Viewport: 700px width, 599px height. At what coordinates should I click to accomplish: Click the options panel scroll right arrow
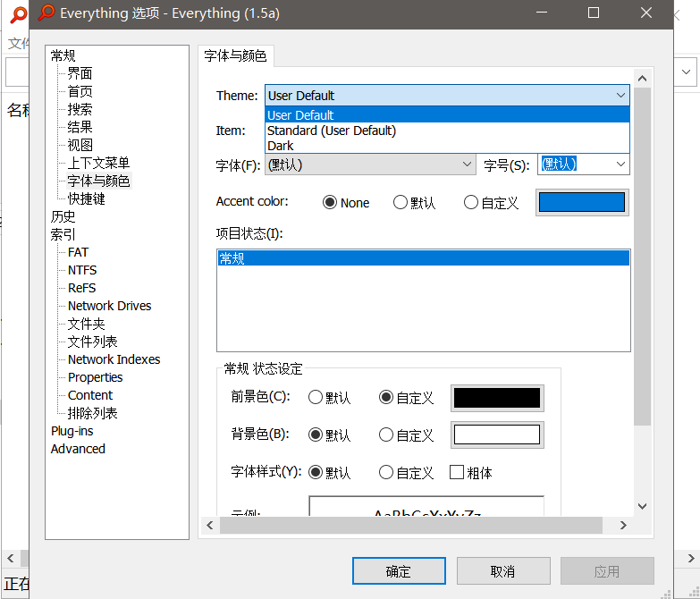(623, 526)
